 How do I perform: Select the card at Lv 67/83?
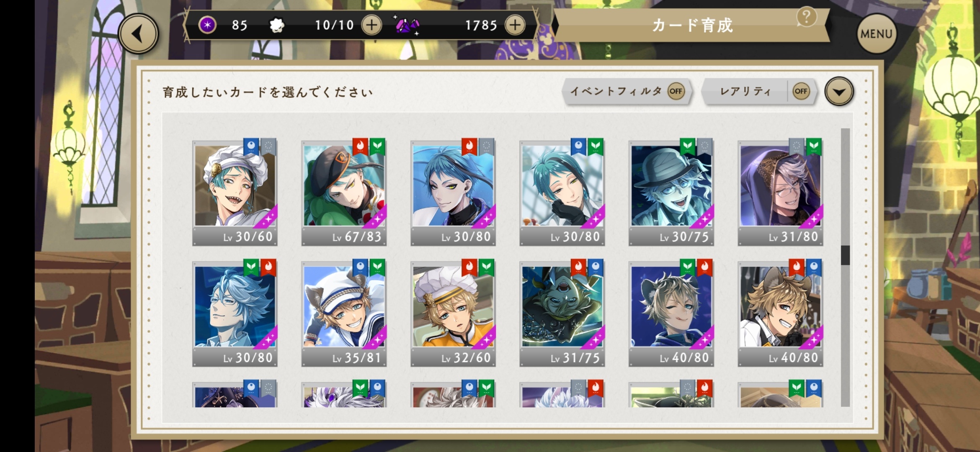pyautogui.click(x=344, y=193)
